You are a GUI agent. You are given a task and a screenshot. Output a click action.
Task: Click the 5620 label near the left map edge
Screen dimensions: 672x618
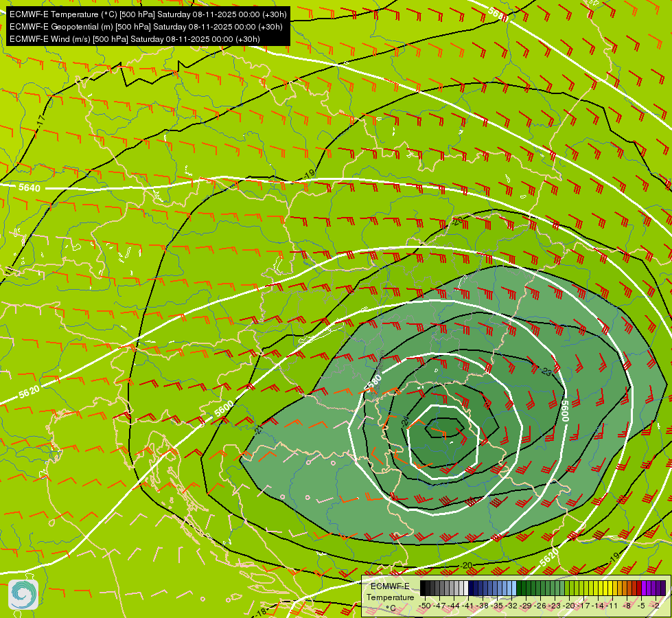(29, 391)
